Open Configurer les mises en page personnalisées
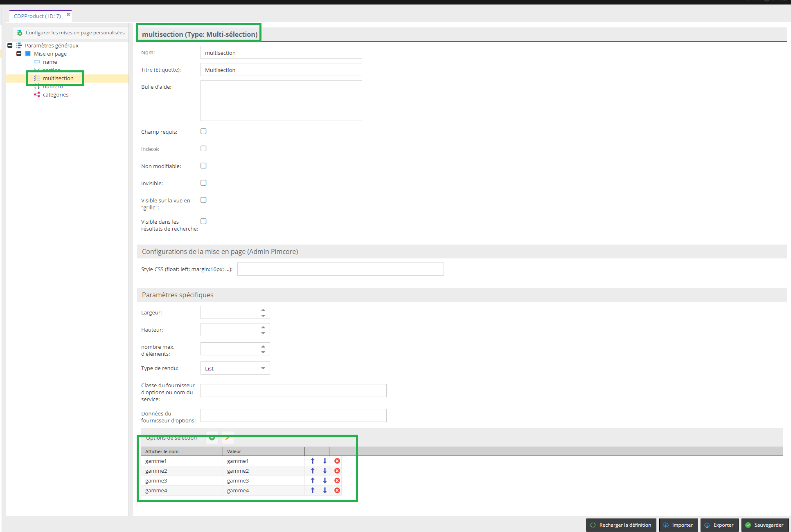The height and width of the screenshot is (532, 791). (x=75, y=33)
